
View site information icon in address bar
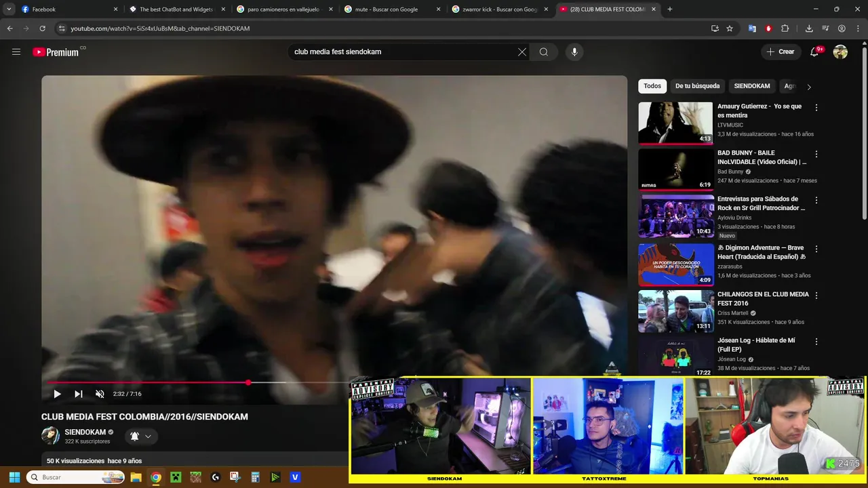pyautogui.click(x=62, y=28)
